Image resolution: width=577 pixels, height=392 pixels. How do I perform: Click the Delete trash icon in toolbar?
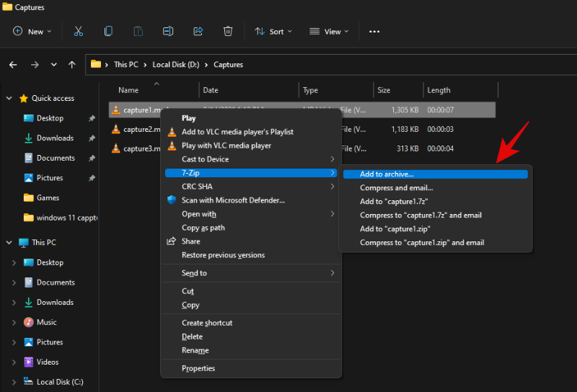point(228,32)
